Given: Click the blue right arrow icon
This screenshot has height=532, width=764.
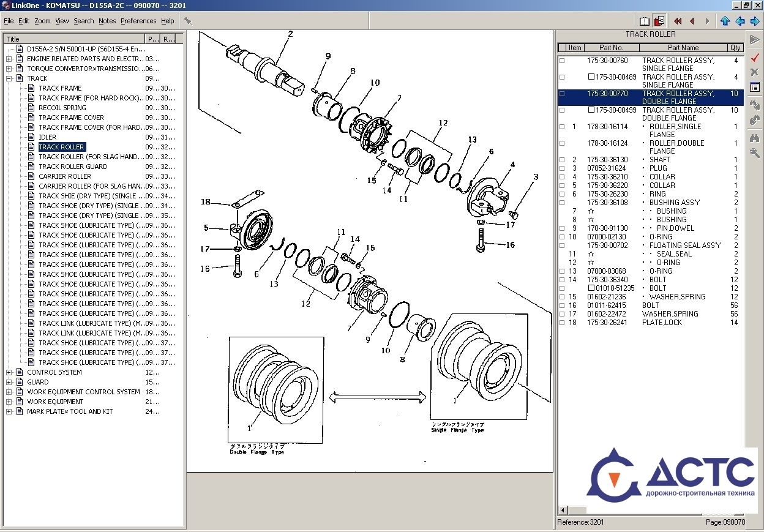Looking at the screenshot, I should click(x=755, y=21).
